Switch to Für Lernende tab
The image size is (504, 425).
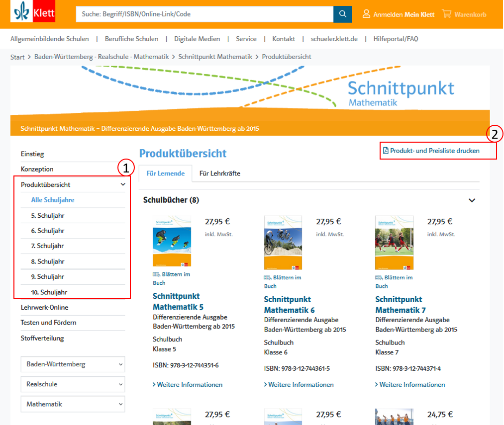(x=166, y=173)
